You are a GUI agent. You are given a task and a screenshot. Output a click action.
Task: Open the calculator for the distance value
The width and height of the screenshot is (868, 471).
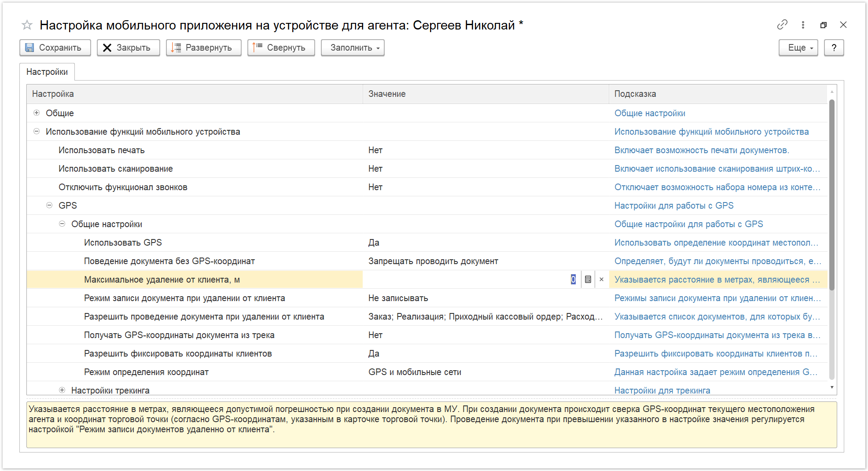tap(588, 280)
